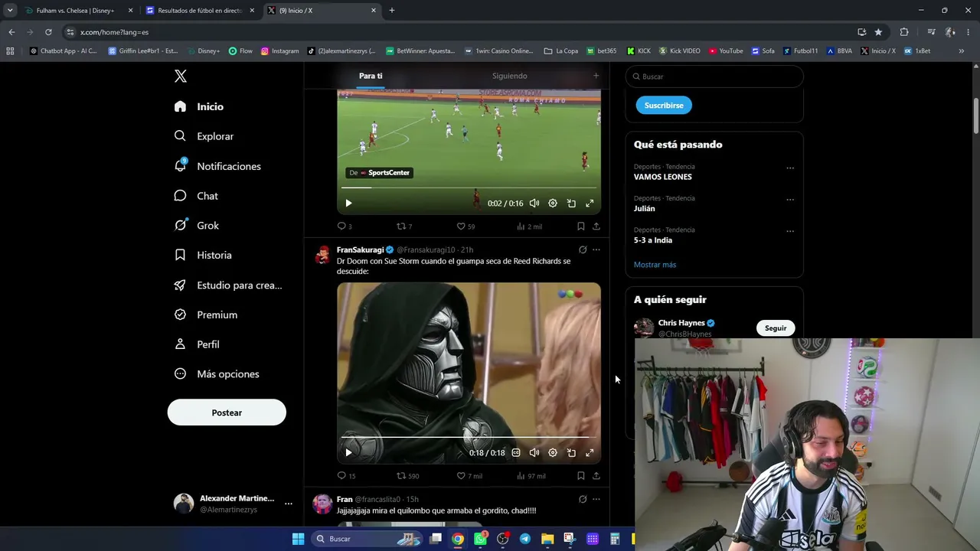This screenshot has width=980, height=551.
Task: Click the X logo in the sidebar
Action: point(181,76)
